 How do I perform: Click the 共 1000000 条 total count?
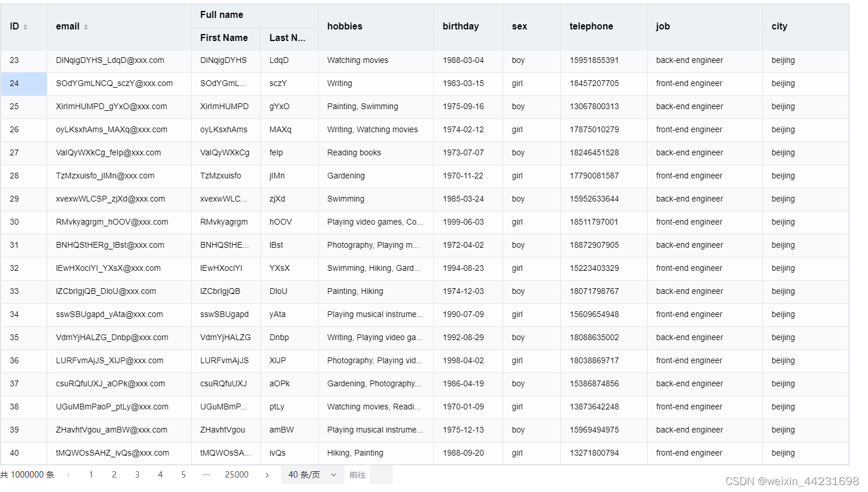pyautogui.click(x=27, y=475)
